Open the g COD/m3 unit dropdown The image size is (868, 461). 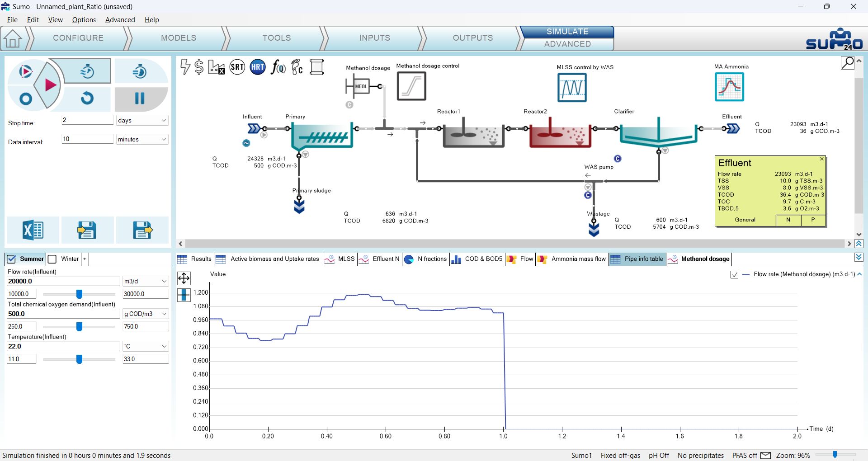coord(146,314)
